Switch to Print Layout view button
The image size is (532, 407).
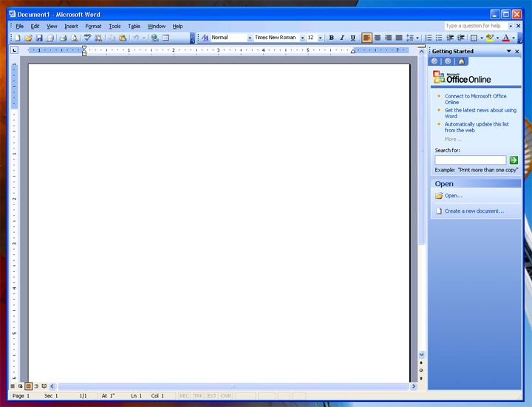pos(28,386)
